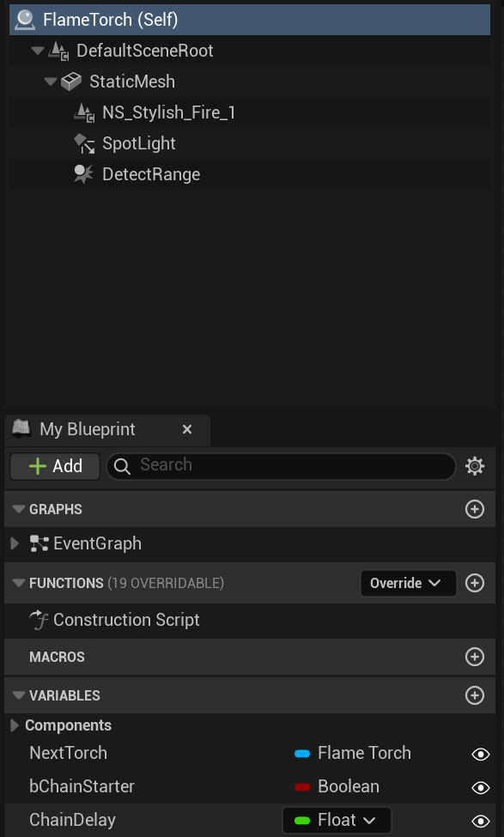Expand the Components variables category
Image resolution: width=504 pixels, height=837 pixels.
point(15,725)
